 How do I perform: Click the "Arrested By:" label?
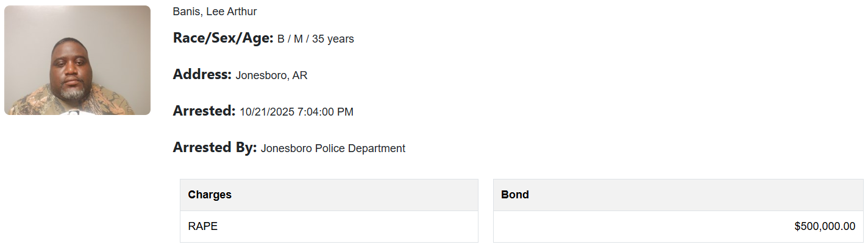[x=215, y=148]
